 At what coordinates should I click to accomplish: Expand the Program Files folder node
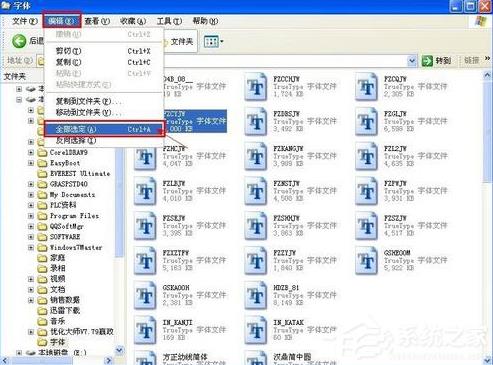(31, 216)
